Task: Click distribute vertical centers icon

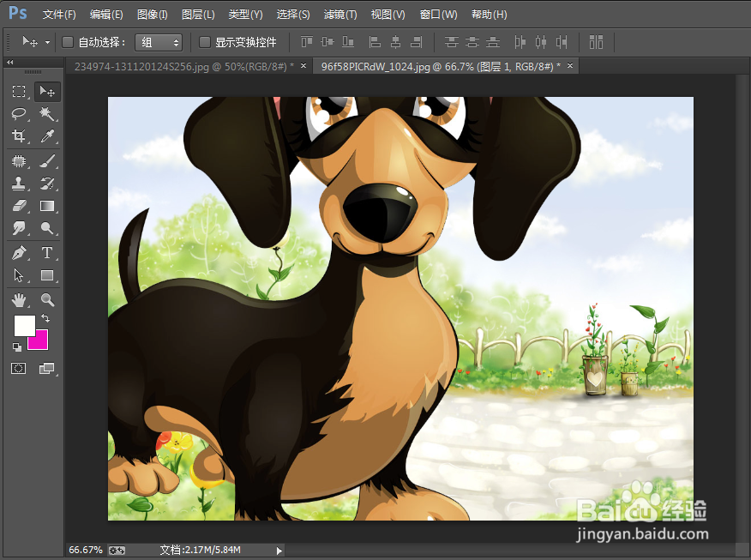Action: pyautogui.click(x=472, y=42)
